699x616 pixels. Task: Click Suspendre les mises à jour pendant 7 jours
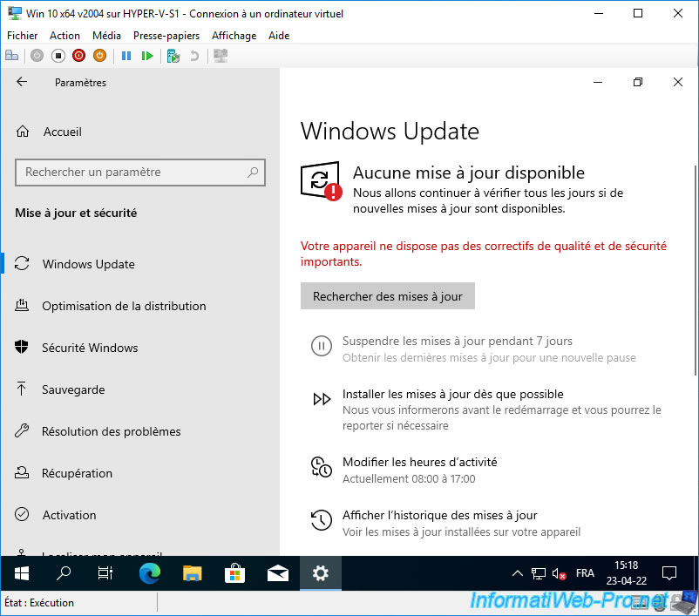[458, 341]
